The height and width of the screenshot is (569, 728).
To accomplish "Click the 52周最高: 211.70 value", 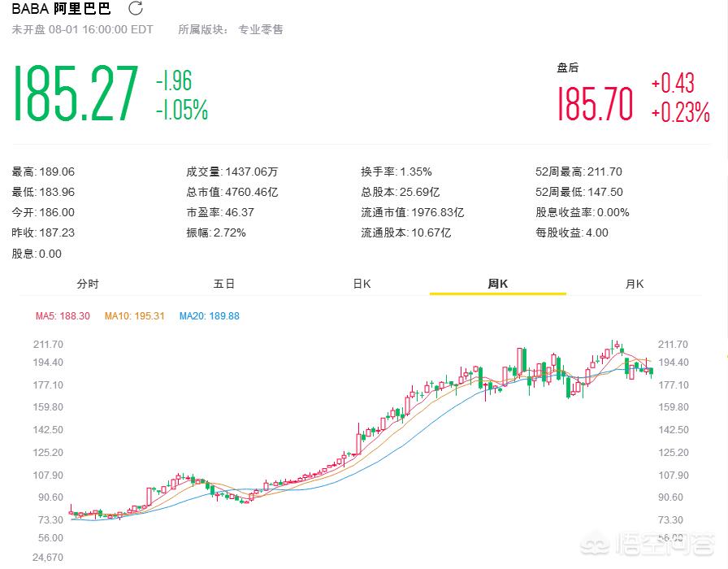I will (x=578, y=172).
